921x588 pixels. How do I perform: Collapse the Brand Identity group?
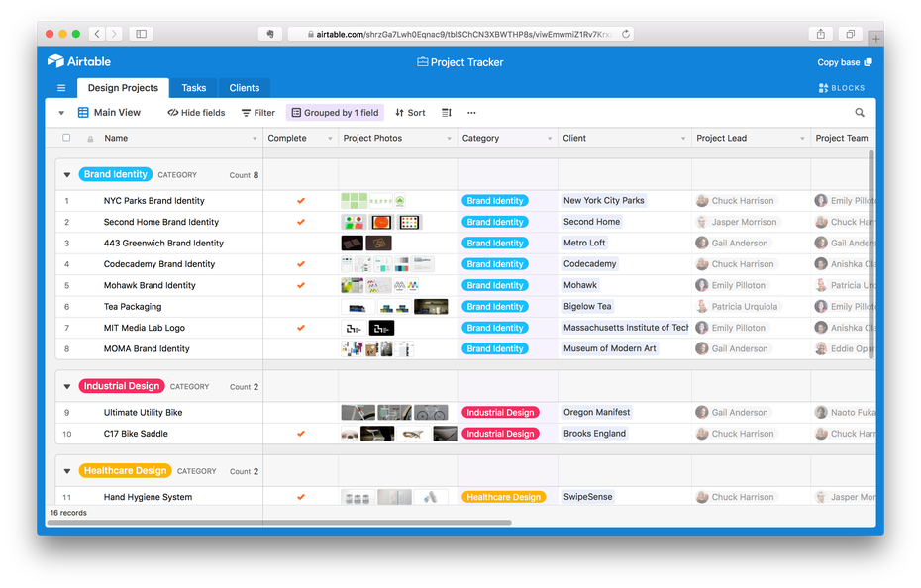click(67, 175)
